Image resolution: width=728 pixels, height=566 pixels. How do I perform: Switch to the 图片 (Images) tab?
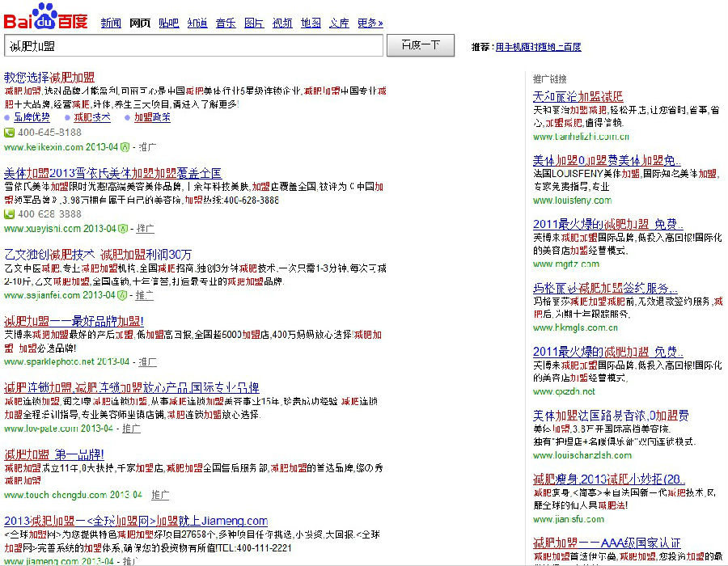(x=254, y=23)
